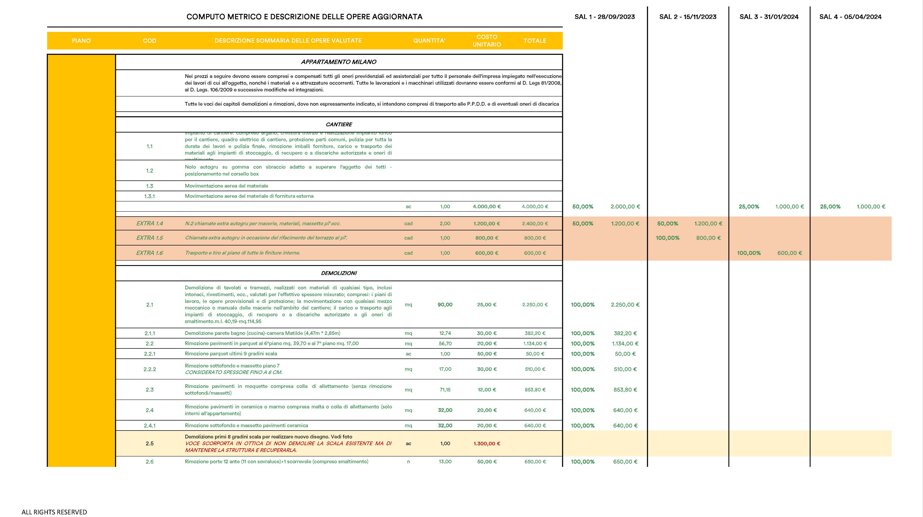
Task: Select the COD column header
Action: click(x=149, y=41)
